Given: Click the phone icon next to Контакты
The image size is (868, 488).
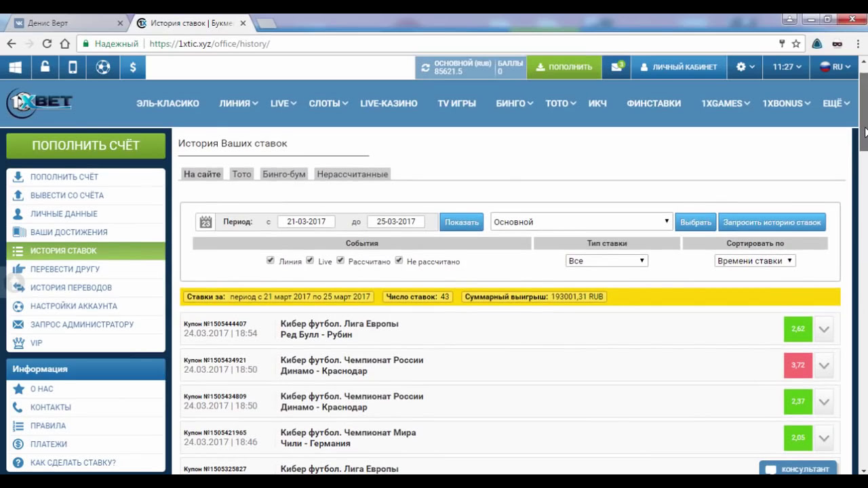Looking at the screenshot, I should pyautogui.click(x=18, y=407).
